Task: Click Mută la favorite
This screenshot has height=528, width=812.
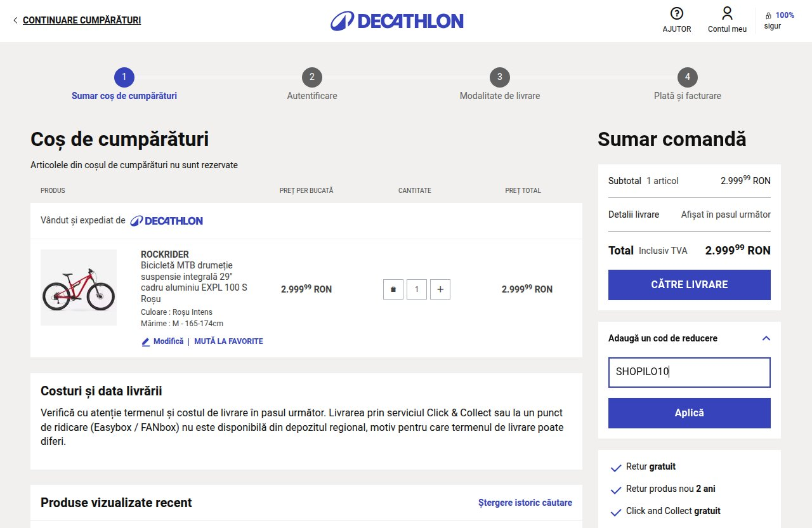Action: (228, 341)
